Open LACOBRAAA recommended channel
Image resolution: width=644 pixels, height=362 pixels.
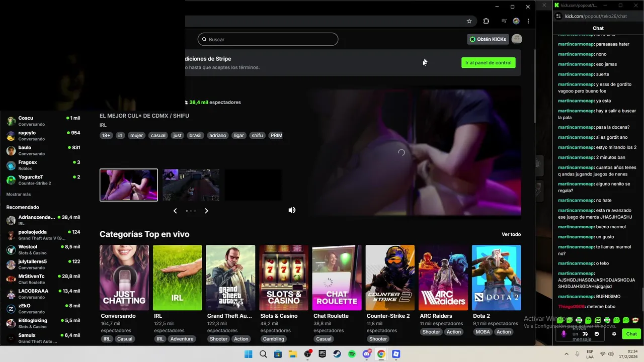point(43,294)
